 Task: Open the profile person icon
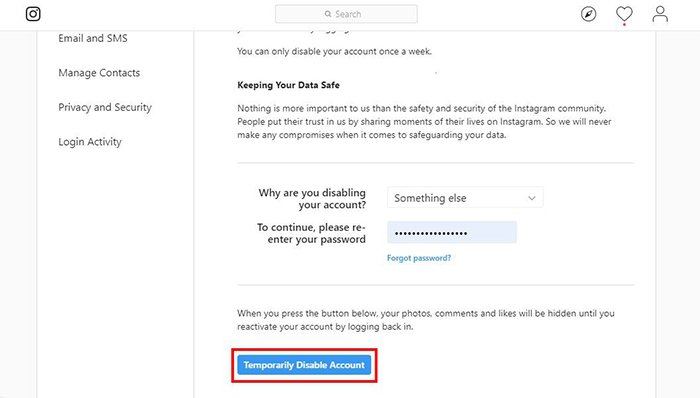coord(660,14)
